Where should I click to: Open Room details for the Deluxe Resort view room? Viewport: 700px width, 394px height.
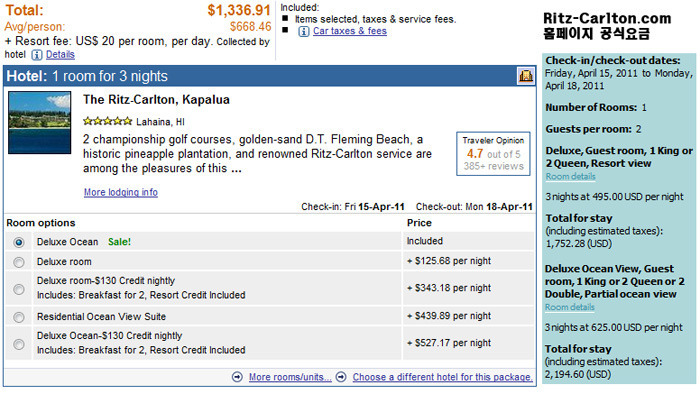click(x=570, y=176)
